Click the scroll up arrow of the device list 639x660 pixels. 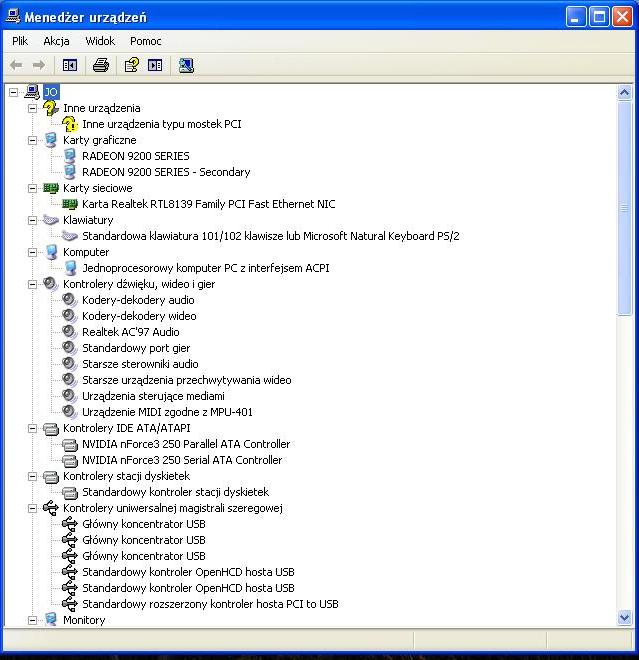[624, 92]
